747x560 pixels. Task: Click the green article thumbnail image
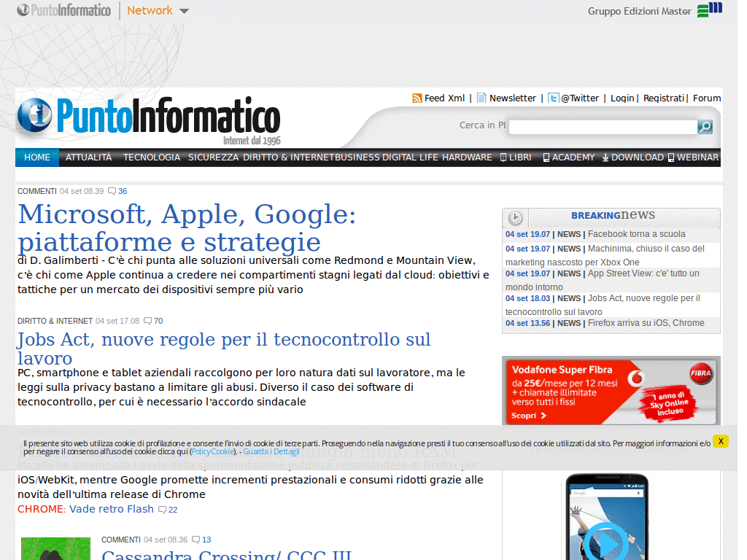[55, 548]
